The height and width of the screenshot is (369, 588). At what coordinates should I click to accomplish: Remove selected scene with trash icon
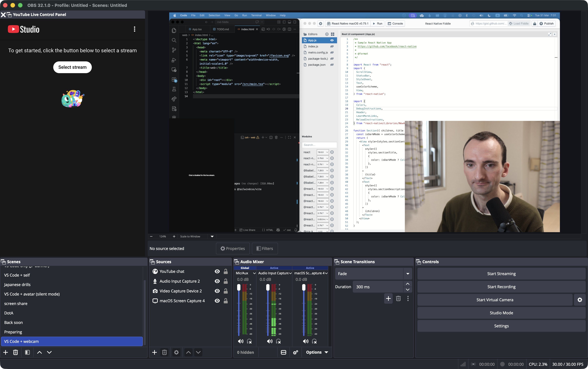coord(15,352)
